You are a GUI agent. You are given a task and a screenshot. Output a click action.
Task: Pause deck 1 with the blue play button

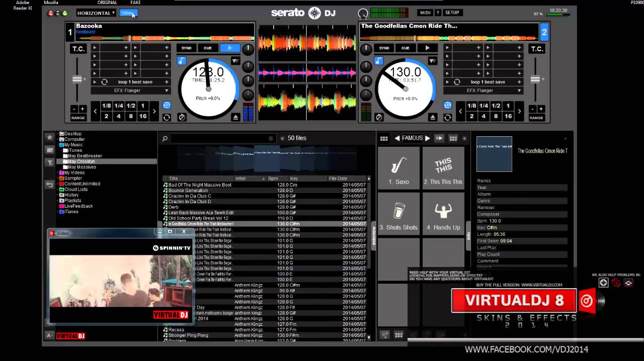(x=230, y=48)
